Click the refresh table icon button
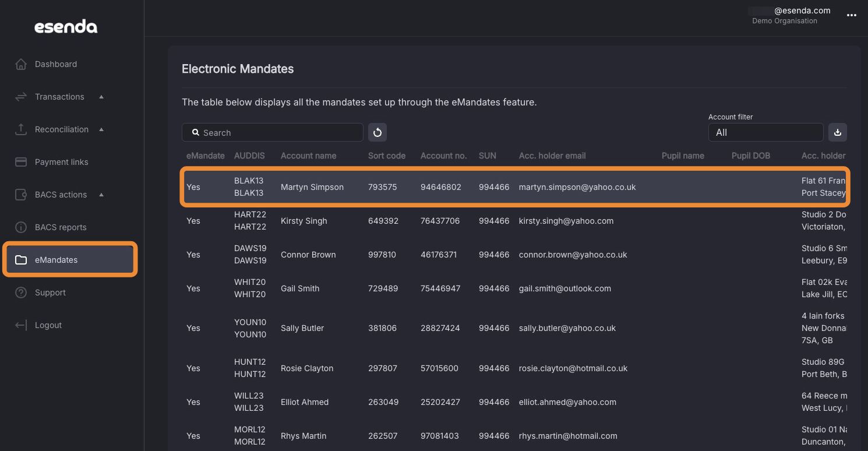This screenshot has width=868, height=451. (x=377, y=132)
